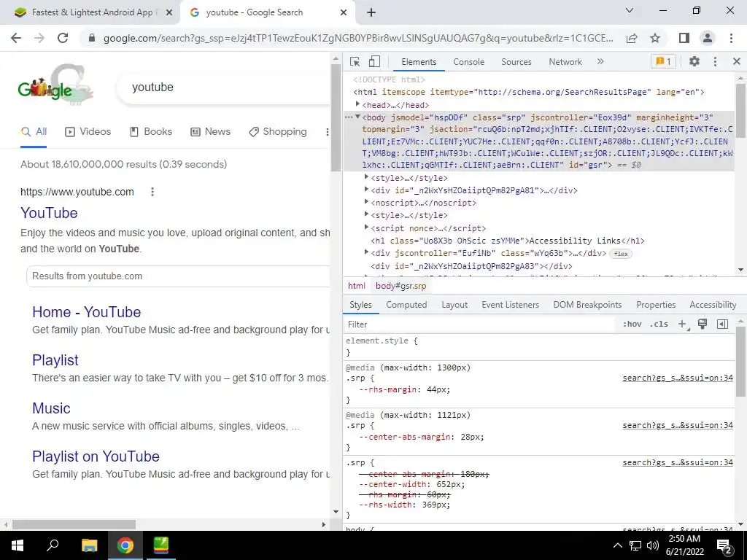
Task: Switch to the Console tab
Action: click(x=469, y=62)
